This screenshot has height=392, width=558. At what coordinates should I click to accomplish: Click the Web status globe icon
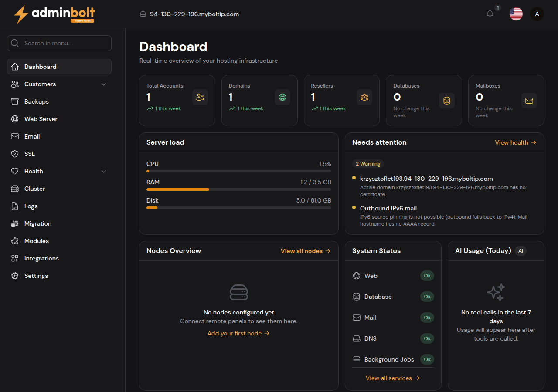tap(357, 276)
